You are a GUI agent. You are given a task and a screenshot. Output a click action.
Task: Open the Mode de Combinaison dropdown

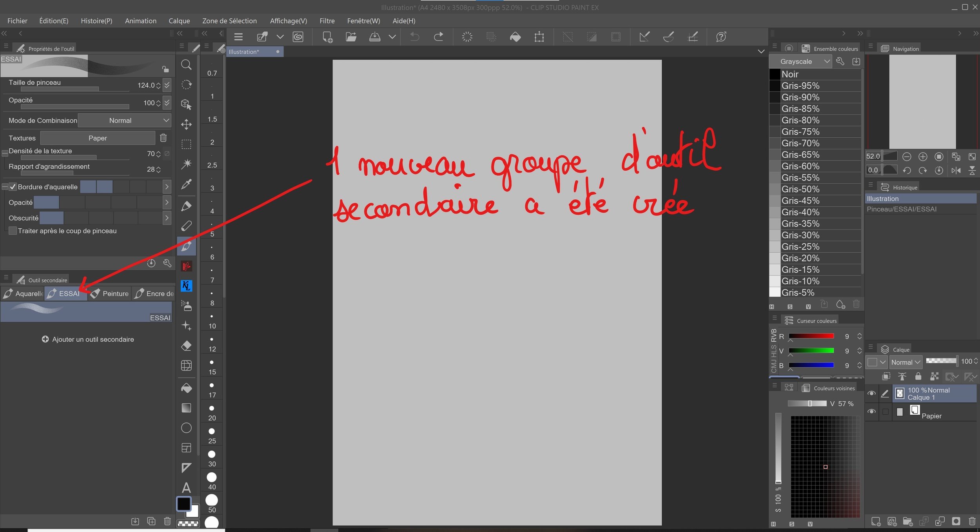[124, 120]
